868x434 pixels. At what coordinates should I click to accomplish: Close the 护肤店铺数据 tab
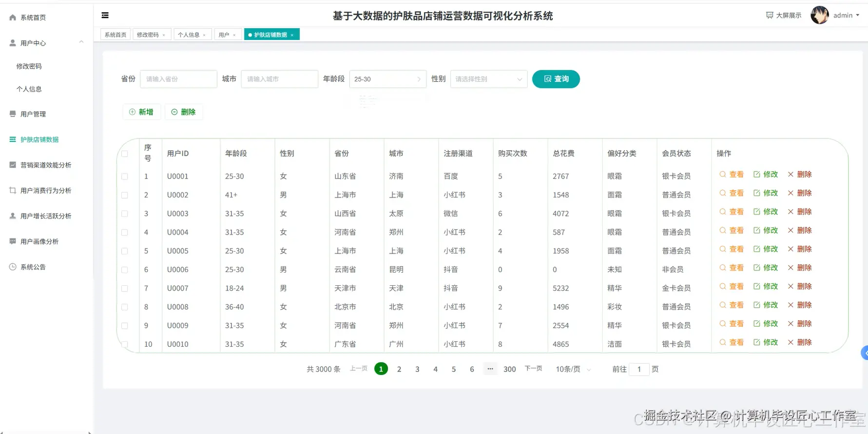click(x=292, y=35)
